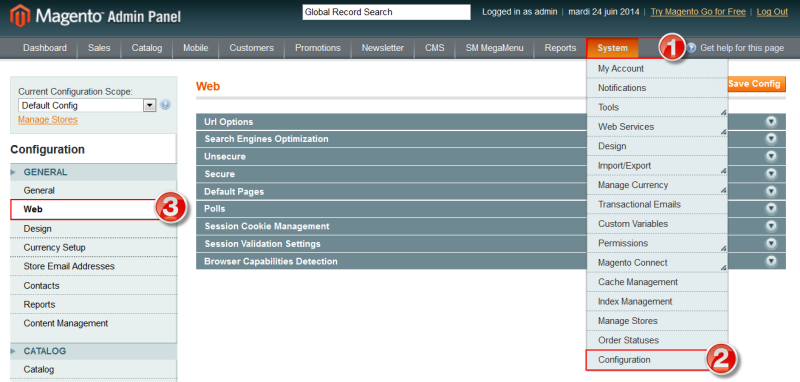
Task: Open the SM MegaMenu menu
Action: tap(494, 48)
